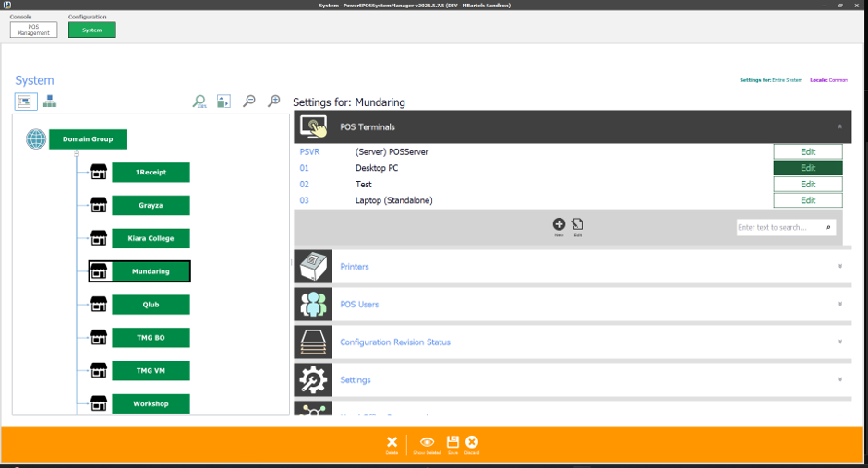The width and height of the screenshot is (868, 468).
Task: Edit the 03 Laptop (Standalone) terminal
Action: (x=808, y=199)
